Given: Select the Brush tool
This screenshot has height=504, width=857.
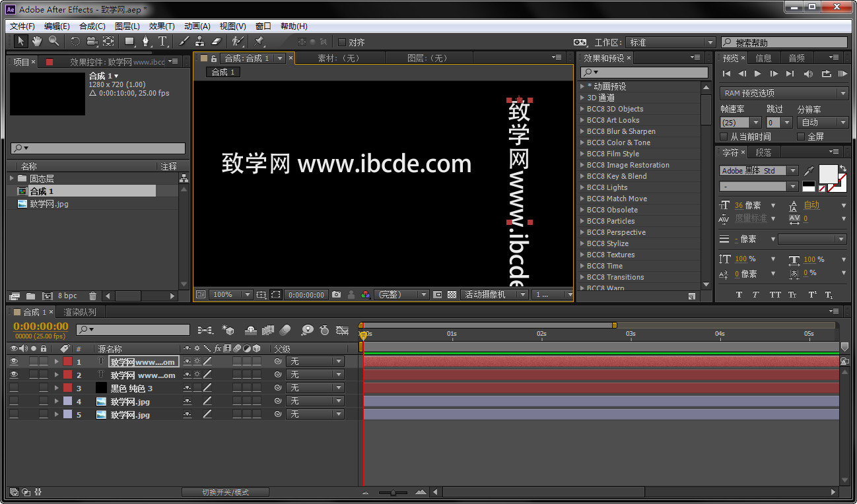Looking at the screenshot, I should click(x=184, y=42).
